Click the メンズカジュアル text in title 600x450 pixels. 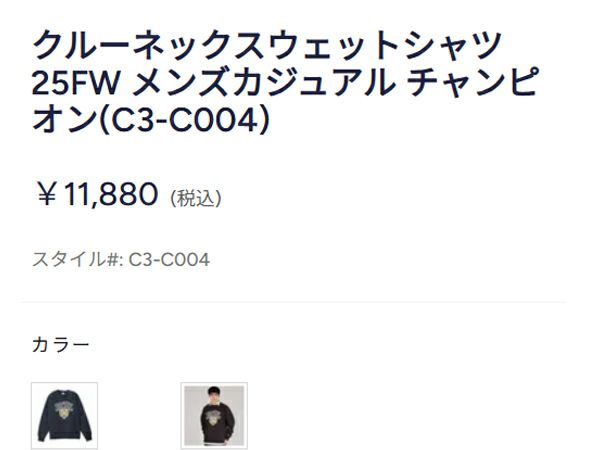[264, 82]
